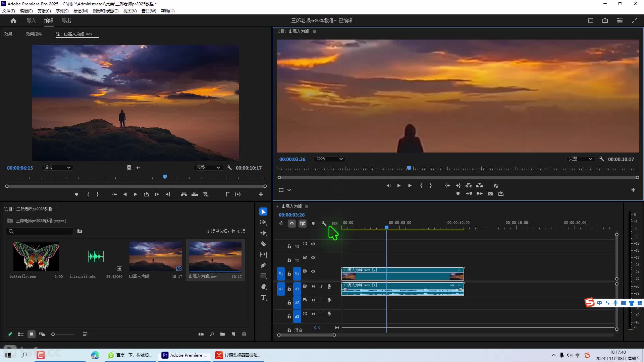
Task: Click Source monitor Insert button
Action: pos(184,194)
